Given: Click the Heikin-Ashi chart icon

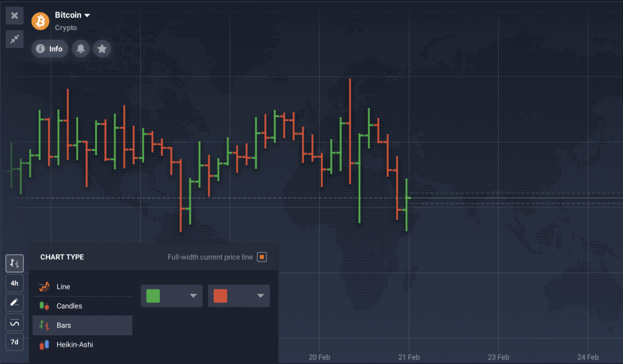Looking at the screenshot, I should click(44, 345).
